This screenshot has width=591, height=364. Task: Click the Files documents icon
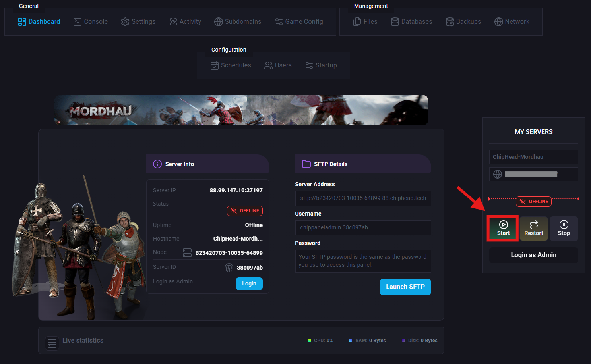[x=357, y=22]
